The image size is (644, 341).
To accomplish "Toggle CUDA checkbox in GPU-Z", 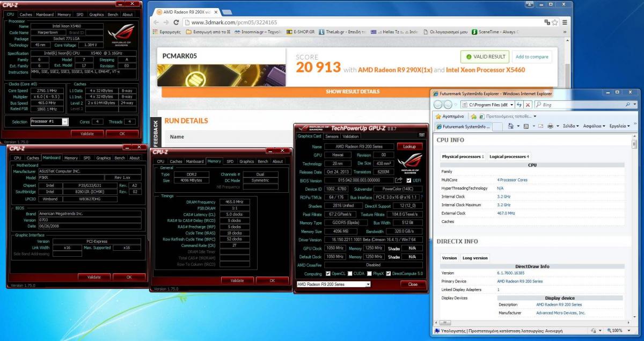I will [x=351, y=273].
